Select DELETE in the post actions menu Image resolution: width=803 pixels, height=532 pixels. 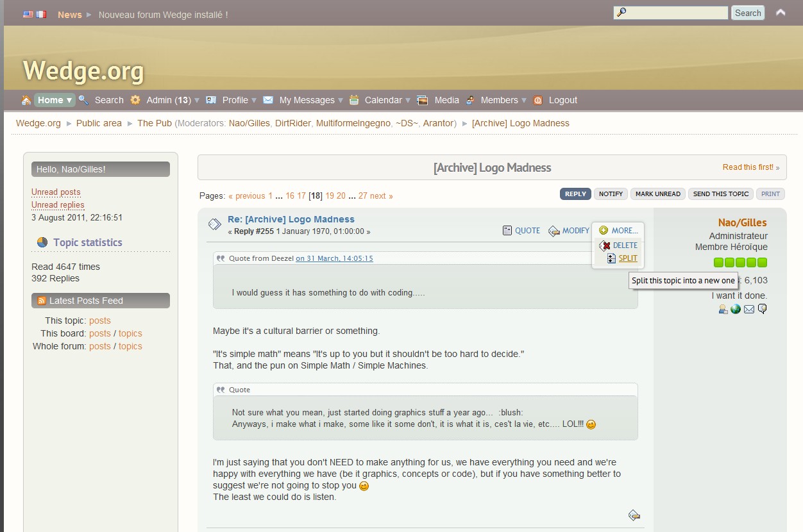(624, 245)
